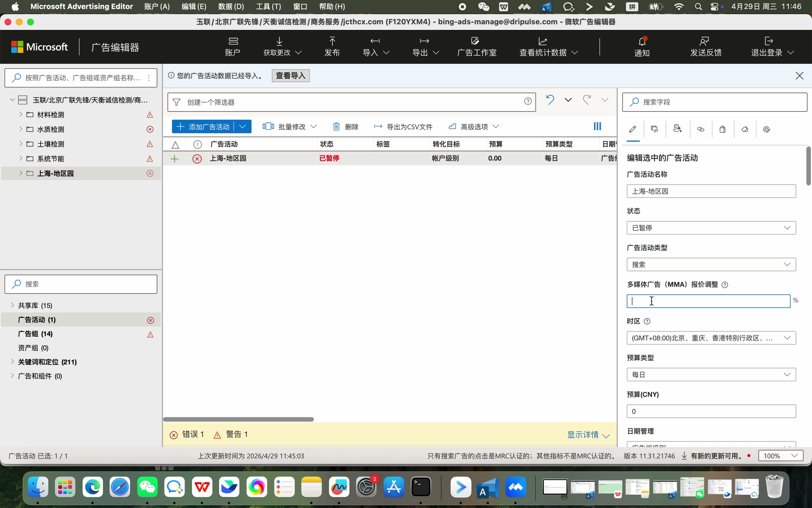Image resolution: width=812 pixels, height=508 pixels.
Task: Expand 共享库 (15) node
Action: pyautogui.click(x=12, y=305)
